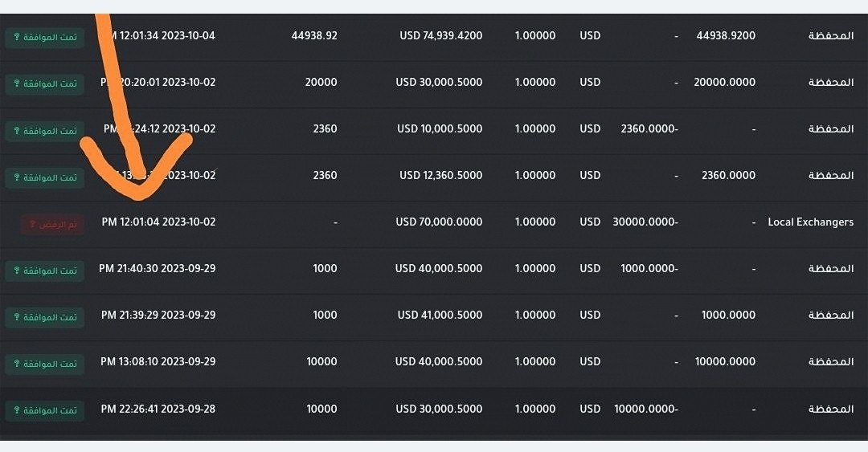Click the 44938.9200 credit amount
This screenshot has width=868, height=452.
tap(726, 35)
